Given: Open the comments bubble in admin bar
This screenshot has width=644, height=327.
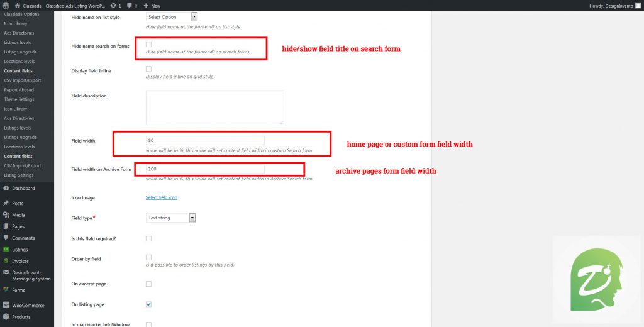Looking at the screenshot, I should coord(130,6).
